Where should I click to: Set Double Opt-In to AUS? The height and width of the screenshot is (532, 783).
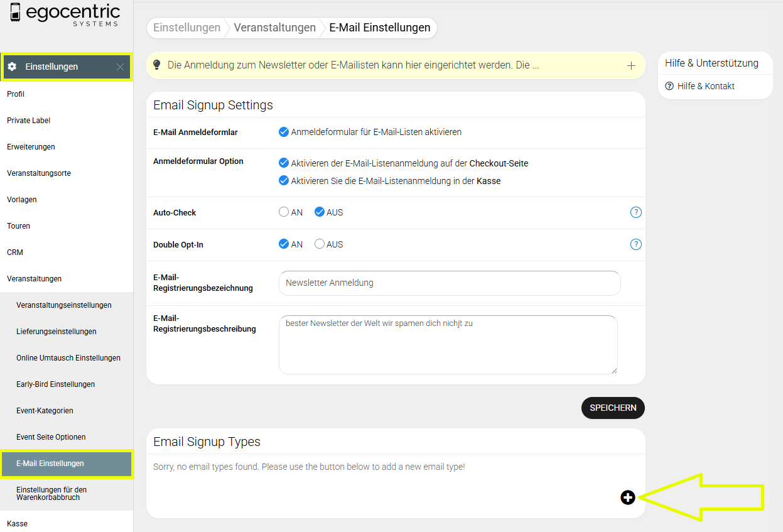pos(320,244)
